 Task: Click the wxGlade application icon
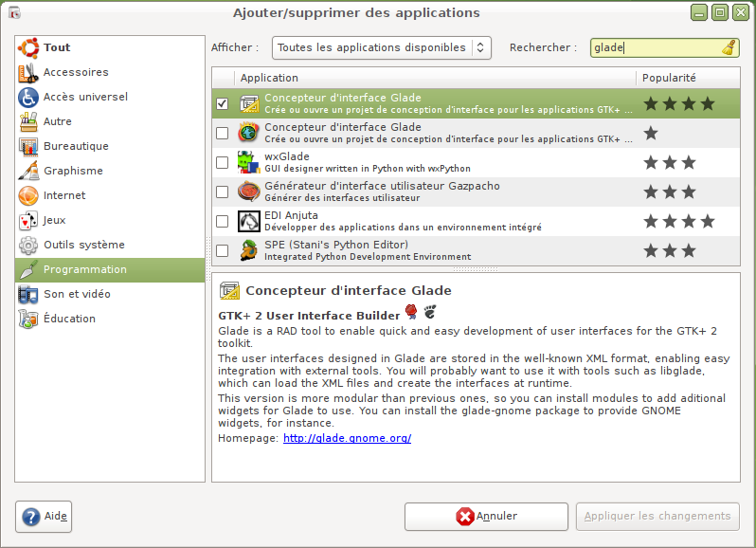tap(249, 162)
